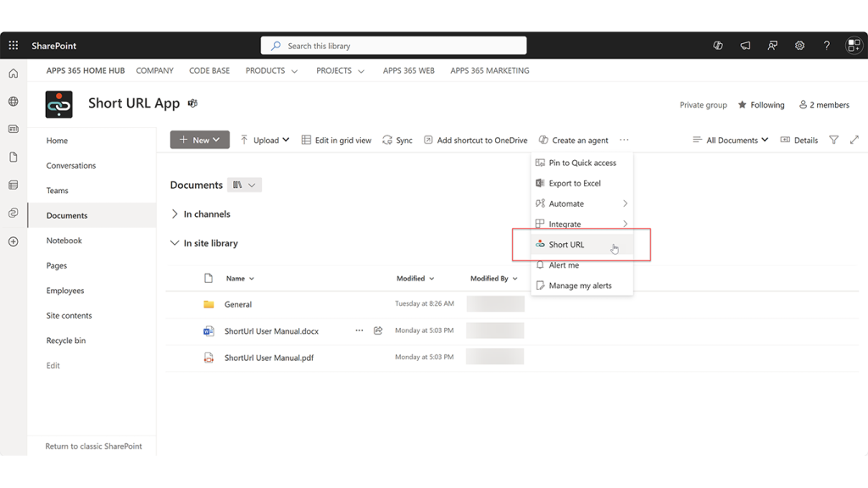
Task: Open the Modified By column dropdown
Action: point(494,278)
